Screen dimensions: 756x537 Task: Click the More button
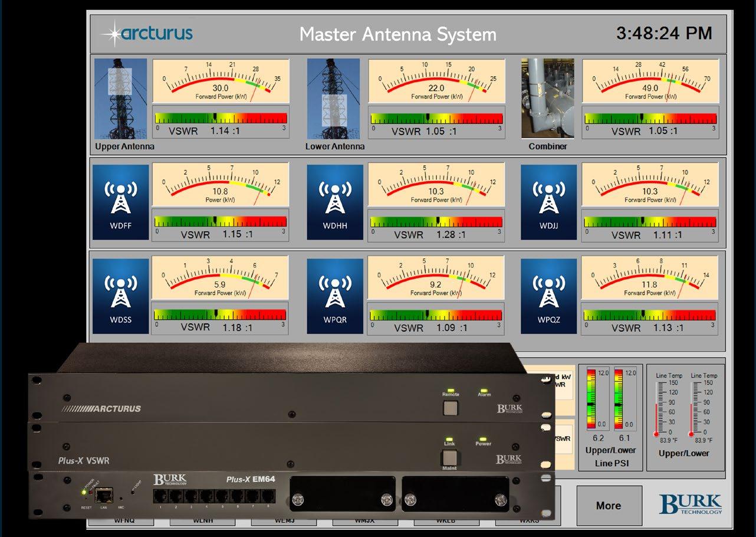609,506
